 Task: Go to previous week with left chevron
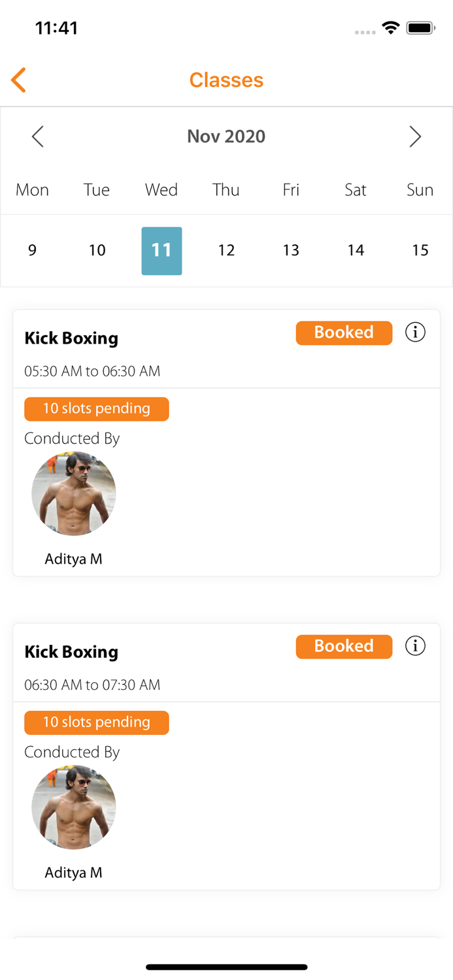click(38, 137)
